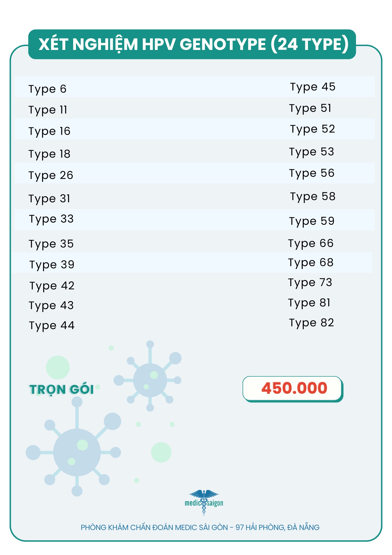Image resolution: width=392 pixels, height=555 pixels.
Task: Click the TRỌN GÓI label
Action: coord(62,389)
